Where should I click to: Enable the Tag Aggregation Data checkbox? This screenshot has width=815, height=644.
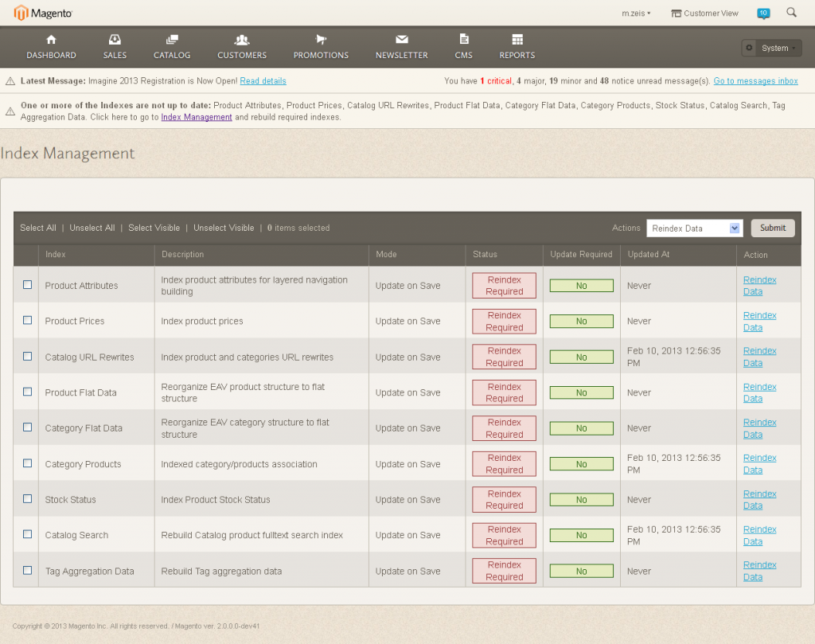tap(26, 571)
